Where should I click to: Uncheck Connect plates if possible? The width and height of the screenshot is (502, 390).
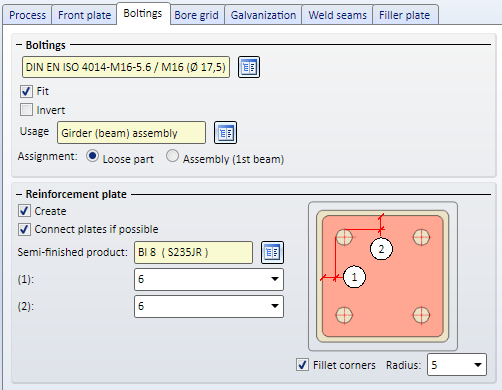24,229
